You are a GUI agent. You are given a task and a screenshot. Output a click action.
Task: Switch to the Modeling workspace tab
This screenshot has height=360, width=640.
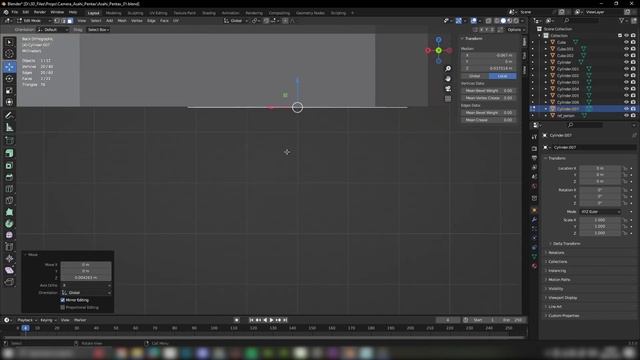point(113,13)
